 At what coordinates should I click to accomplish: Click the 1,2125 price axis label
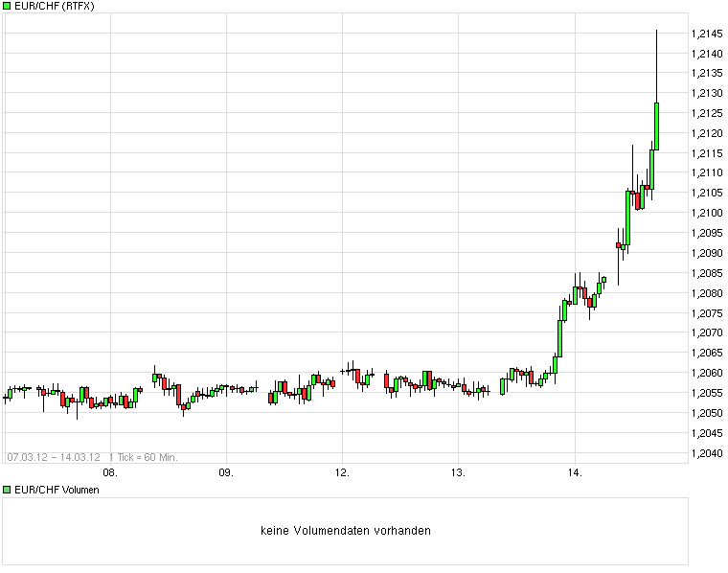(707, 113)
